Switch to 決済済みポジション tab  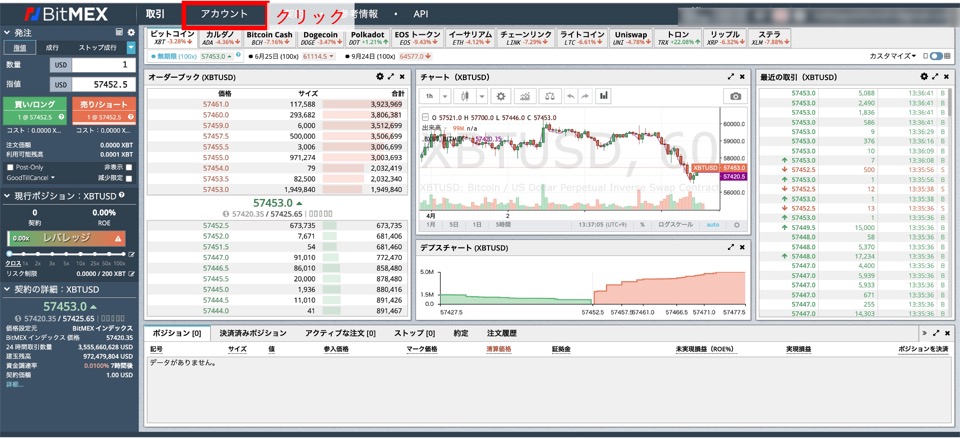(253, 333)
